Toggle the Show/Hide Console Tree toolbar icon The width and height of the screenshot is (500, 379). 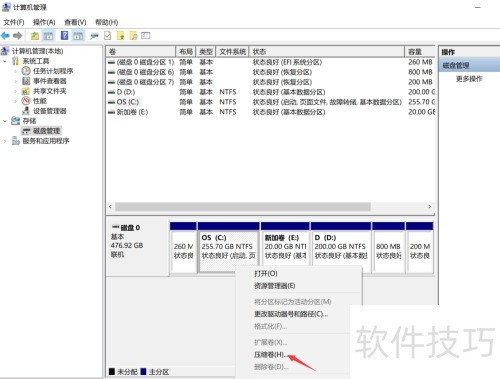coord(48,35)
